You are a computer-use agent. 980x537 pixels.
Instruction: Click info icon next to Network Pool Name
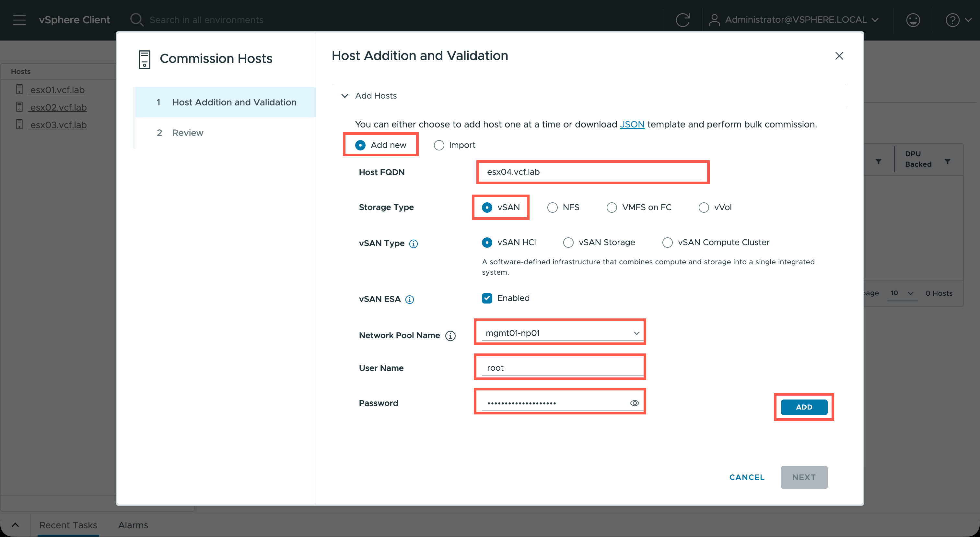(450, 336)
